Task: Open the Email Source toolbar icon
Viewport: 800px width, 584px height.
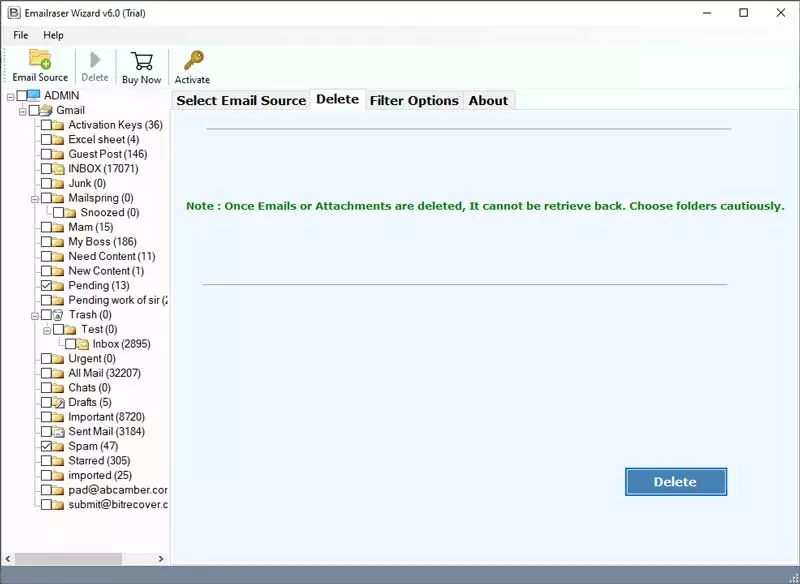Action: (40, 59)
